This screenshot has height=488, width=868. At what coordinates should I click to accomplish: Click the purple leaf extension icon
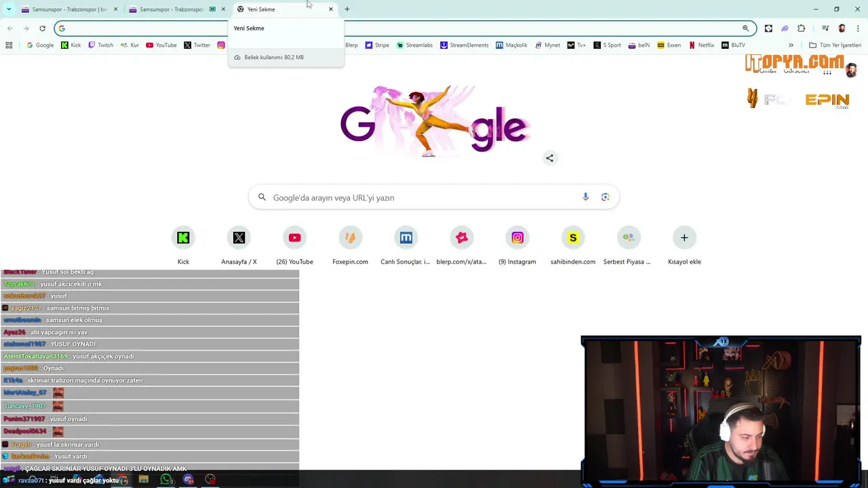click(x=785, y=28)
